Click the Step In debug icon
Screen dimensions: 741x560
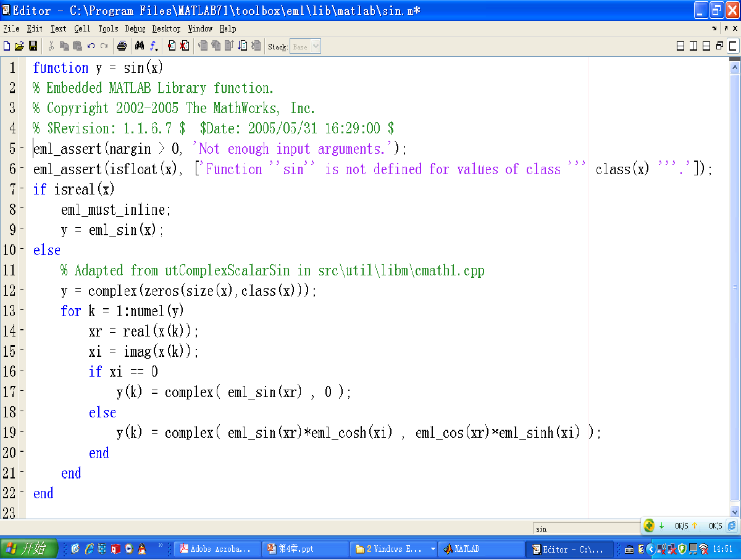[216, 46]
